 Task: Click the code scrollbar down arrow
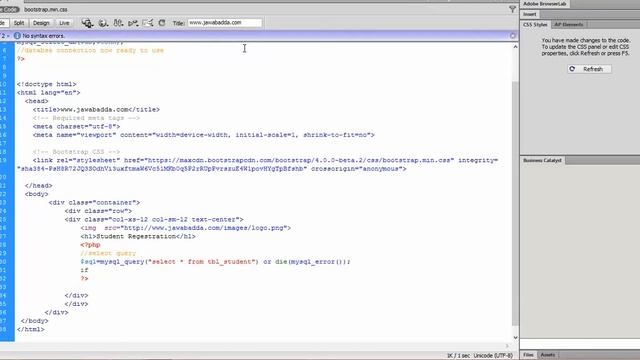(516, 338)
